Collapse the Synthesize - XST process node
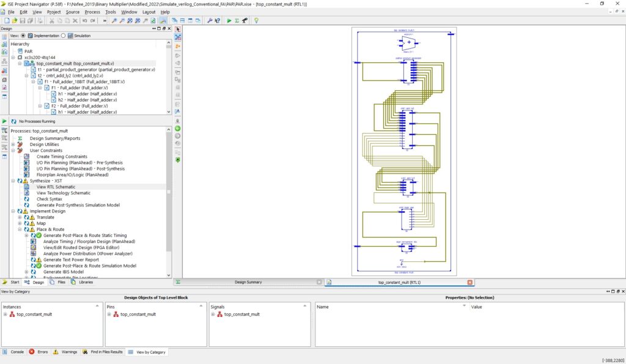The width and height of the screenshot is (626, 364). [x=13, y=181]
